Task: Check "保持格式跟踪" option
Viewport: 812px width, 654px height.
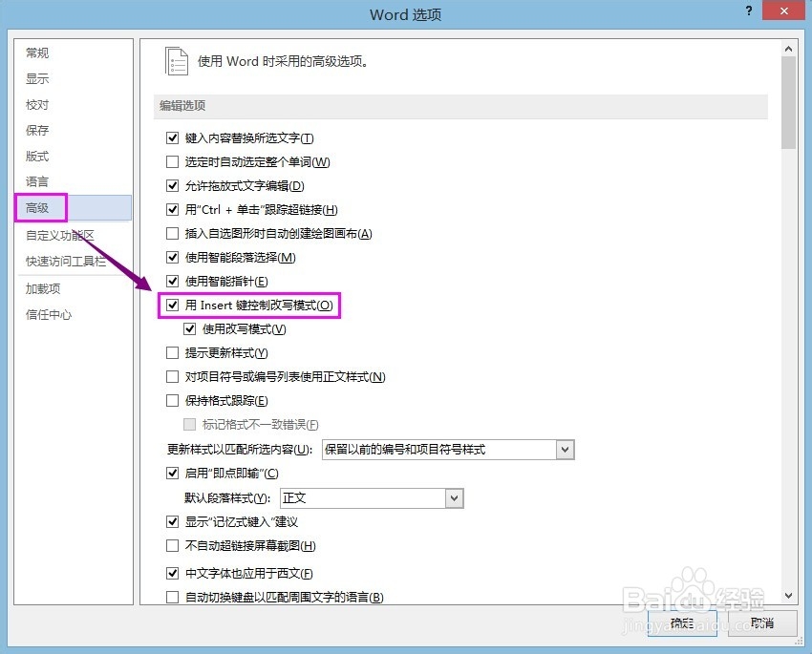Action: tap(172, 401)
